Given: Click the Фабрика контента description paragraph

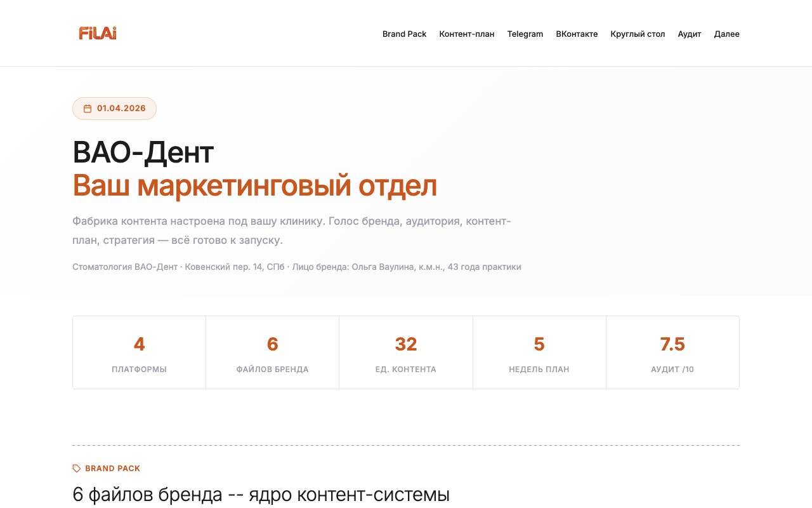Looking at the screenshot, I should [292, 231].
